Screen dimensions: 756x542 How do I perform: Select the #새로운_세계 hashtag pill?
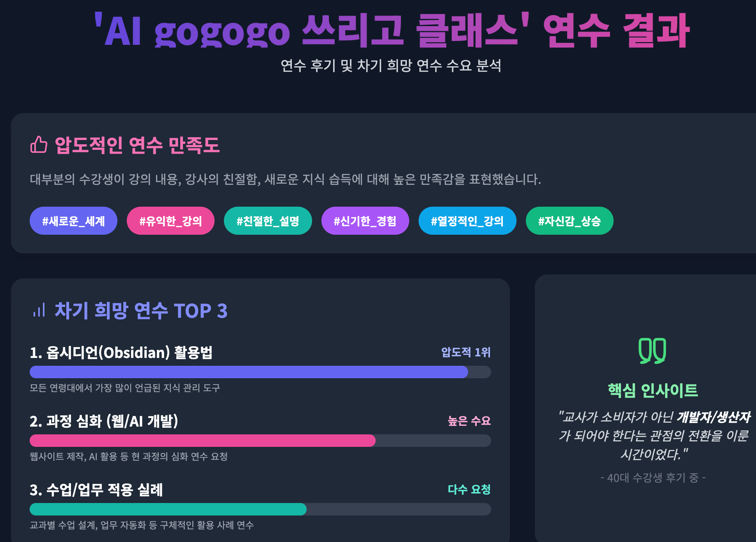pyautogui.click(x=73, y=221)
